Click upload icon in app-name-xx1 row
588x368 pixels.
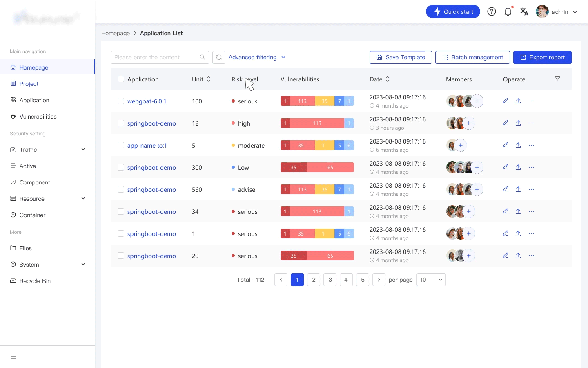518,145
